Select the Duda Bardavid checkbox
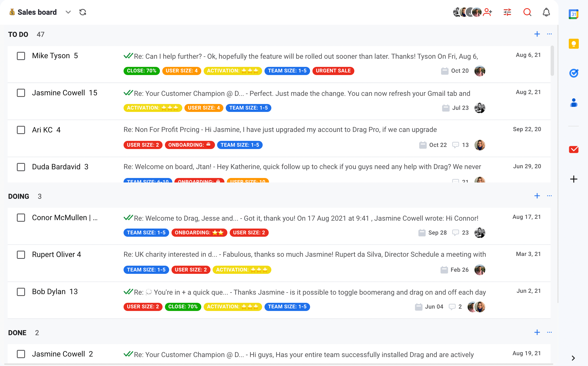588x366 pixels. point(21,167)
